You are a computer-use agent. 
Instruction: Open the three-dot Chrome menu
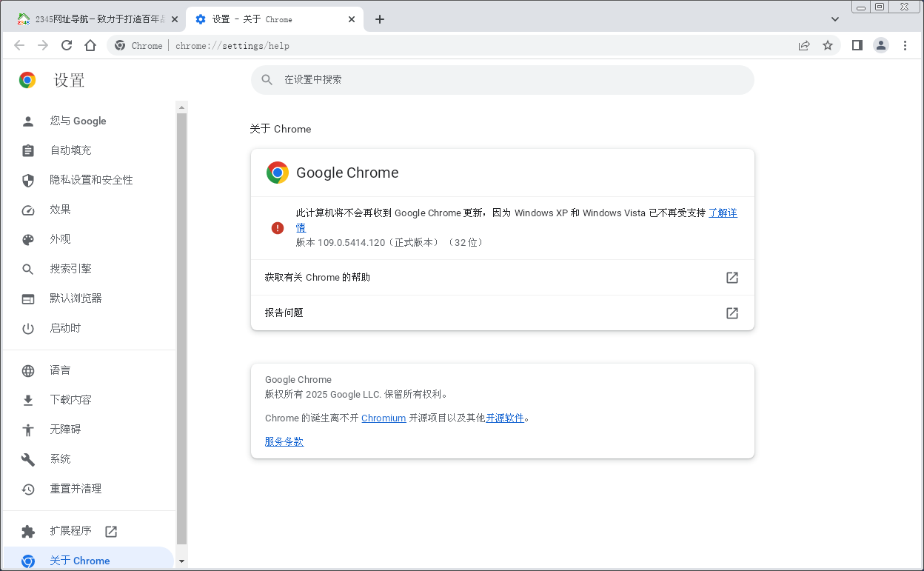[905, 45]
